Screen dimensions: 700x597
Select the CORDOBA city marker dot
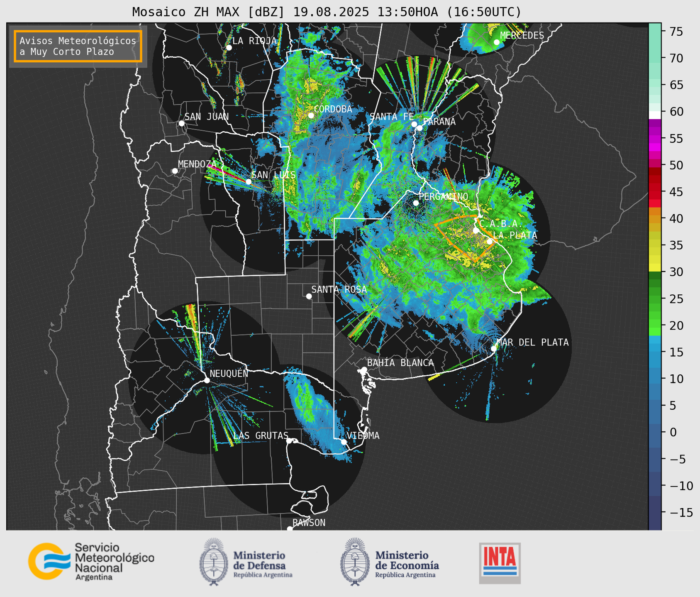tap(311, 115)
